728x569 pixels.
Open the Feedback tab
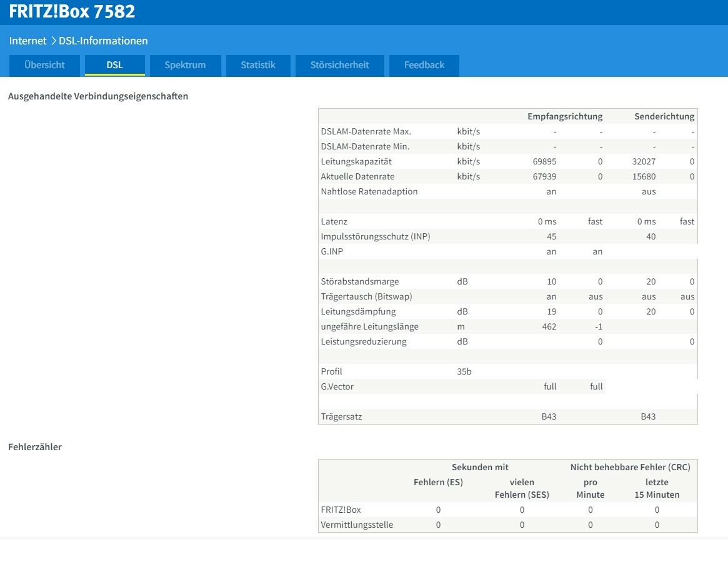coord(424,66)
